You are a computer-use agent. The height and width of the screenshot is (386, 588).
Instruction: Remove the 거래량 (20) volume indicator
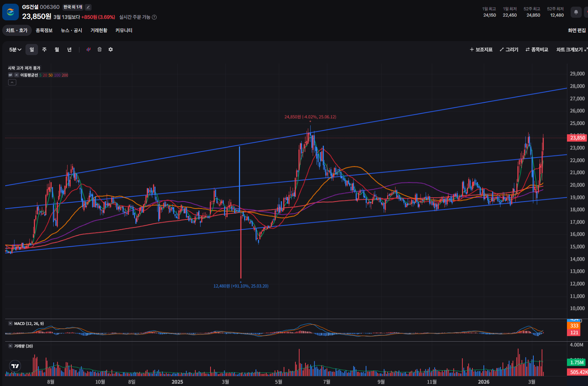pyautogui.click(x=10, y=346)
